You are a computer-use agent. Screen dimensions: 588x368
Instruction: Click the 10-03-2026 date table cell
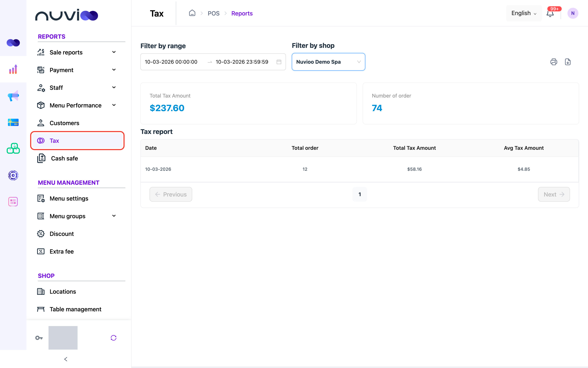158,169
